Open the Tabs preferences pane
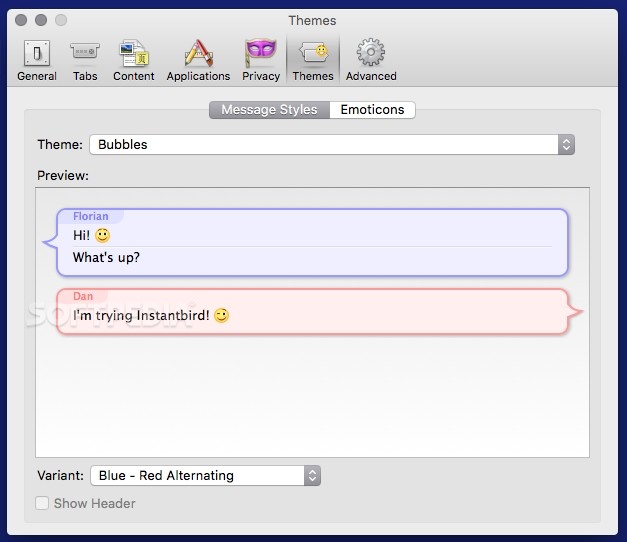627x542 pixels. click(85, 60)
